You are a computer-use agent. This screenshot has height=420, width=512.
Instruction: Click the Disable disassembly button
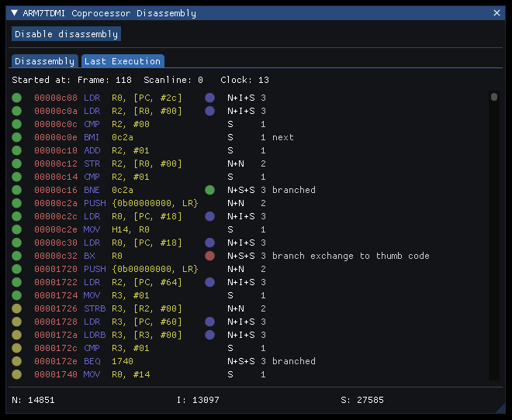[66, 34]
